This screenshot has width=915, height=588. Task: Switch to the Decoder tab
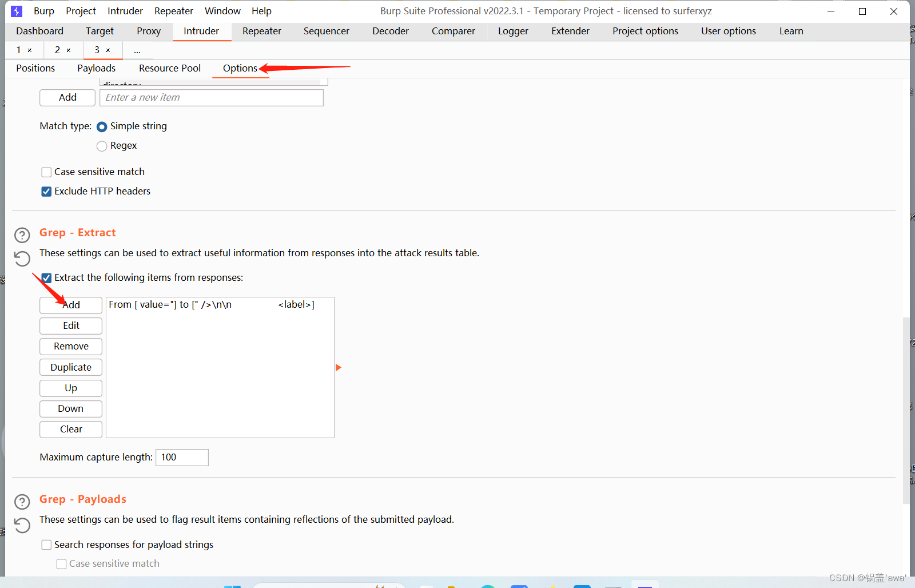(x=391, y=31)
